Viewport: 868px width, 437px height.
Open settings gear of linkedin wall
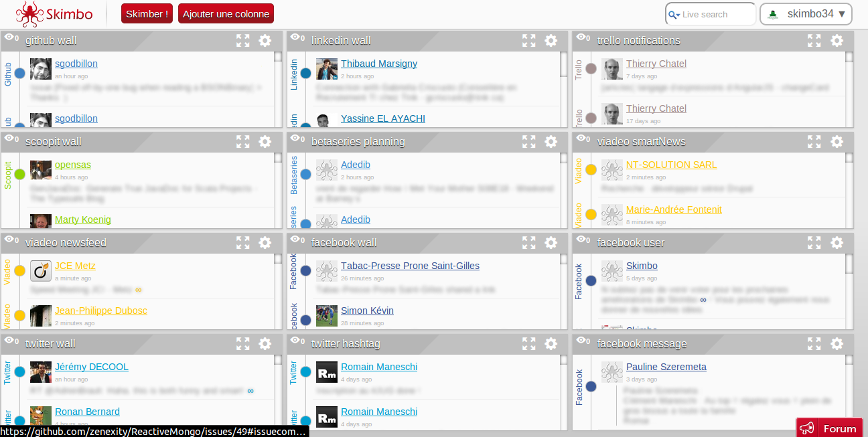tap(551, 41)
